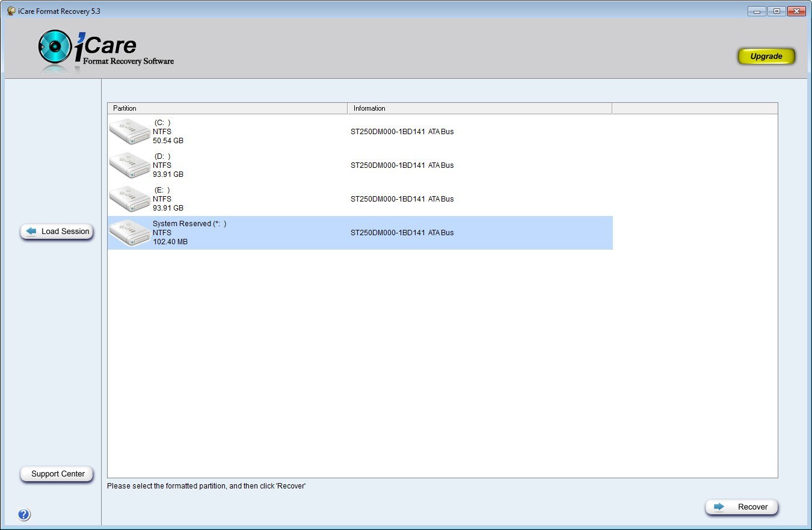Close the iCare Format Recovery window
The image size is (812, 530).
(x=796, y=11)
